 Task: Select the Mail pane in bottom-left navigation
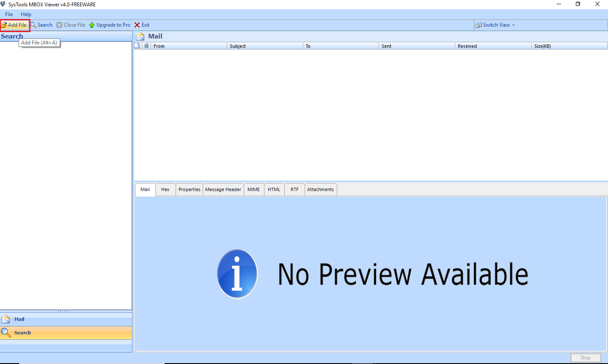pyautogui.click(x=19, y=319)
